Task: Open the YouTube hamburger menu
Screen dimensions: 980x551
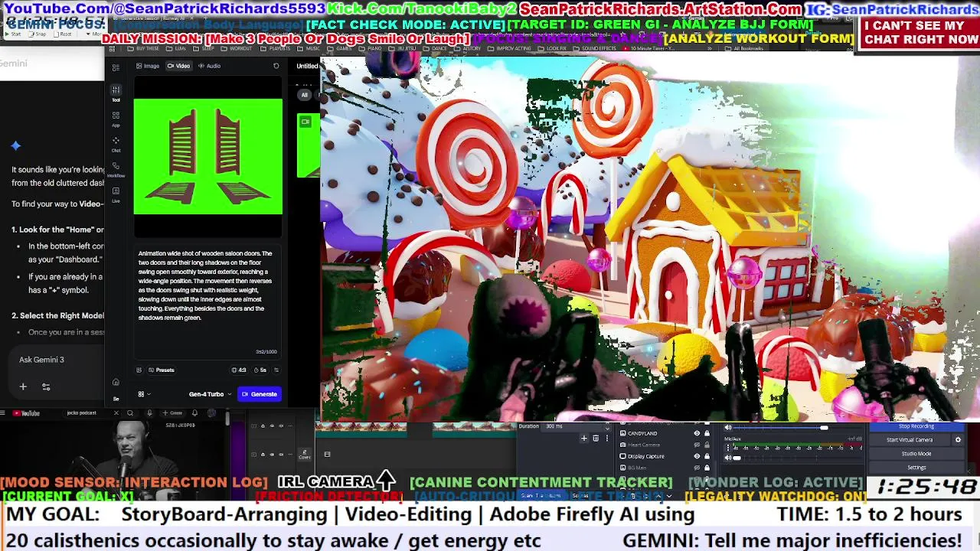Action: [x=3, y=412]
